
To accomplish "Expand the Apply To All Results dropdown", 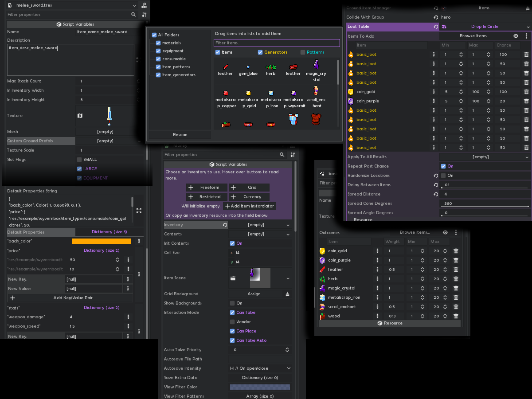I will (485, 157).
